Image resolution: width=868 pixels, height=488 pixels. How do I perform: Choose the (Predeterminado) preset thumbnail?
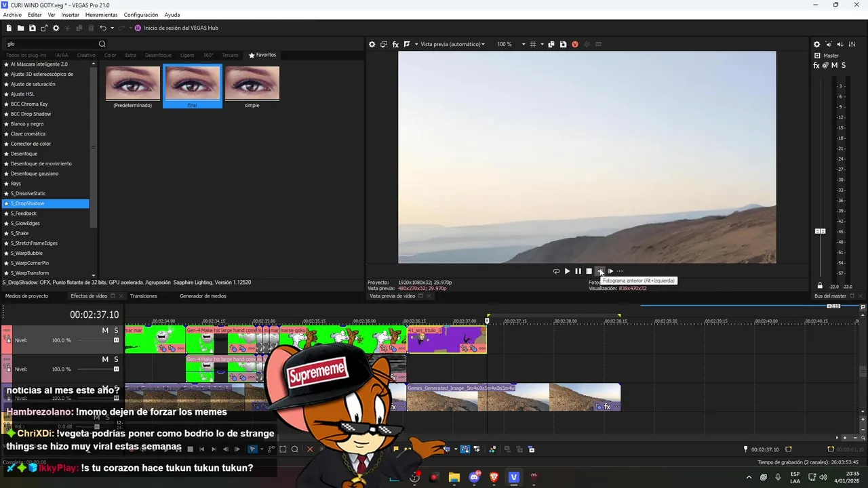pyautogui.click(x=133, y=87)
